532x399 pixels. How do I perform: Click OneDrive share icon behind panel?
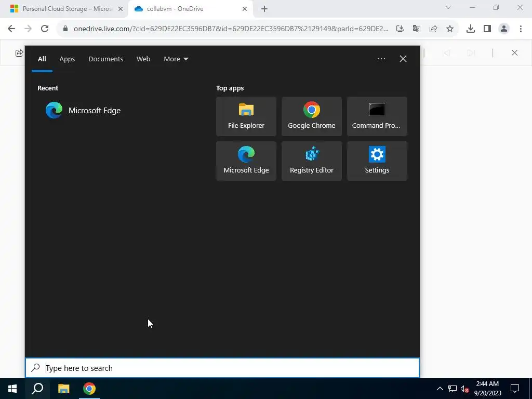[x=19, y=53]
